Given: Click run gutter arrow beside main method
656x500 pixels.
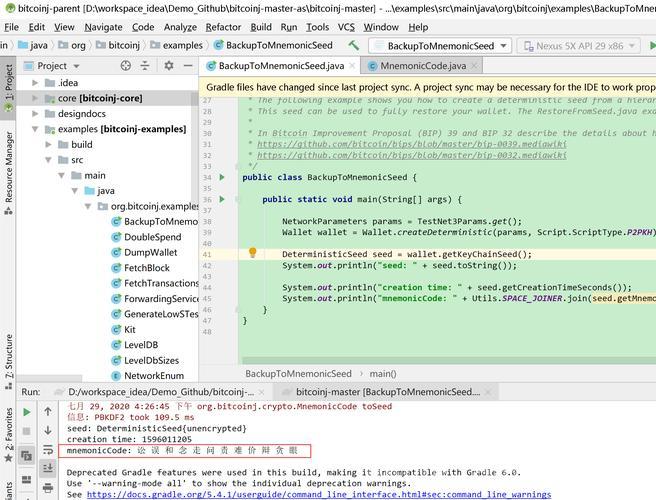Looking at the screenshot, I should (222, 199).
